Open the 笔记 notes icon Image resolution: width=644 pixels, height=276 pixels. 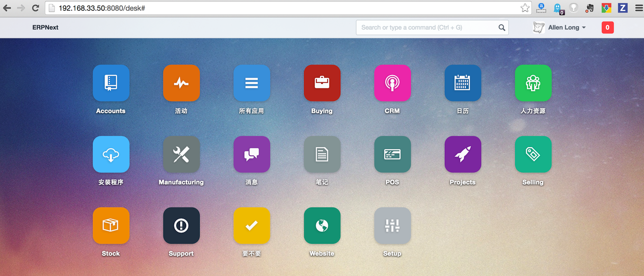(x=322, y=154)
